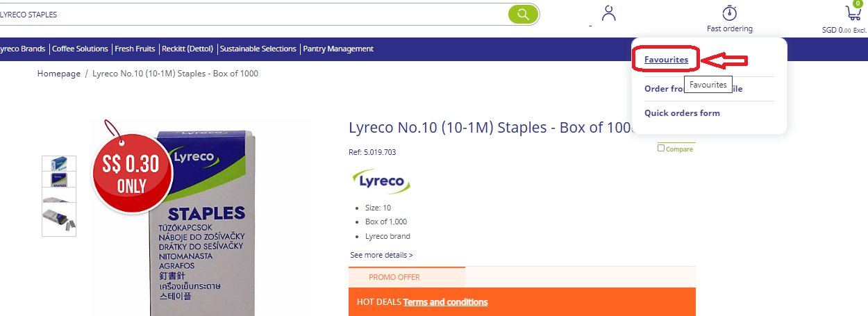
Task: Open Lyreco Brands menu
Action: [22, 49]
